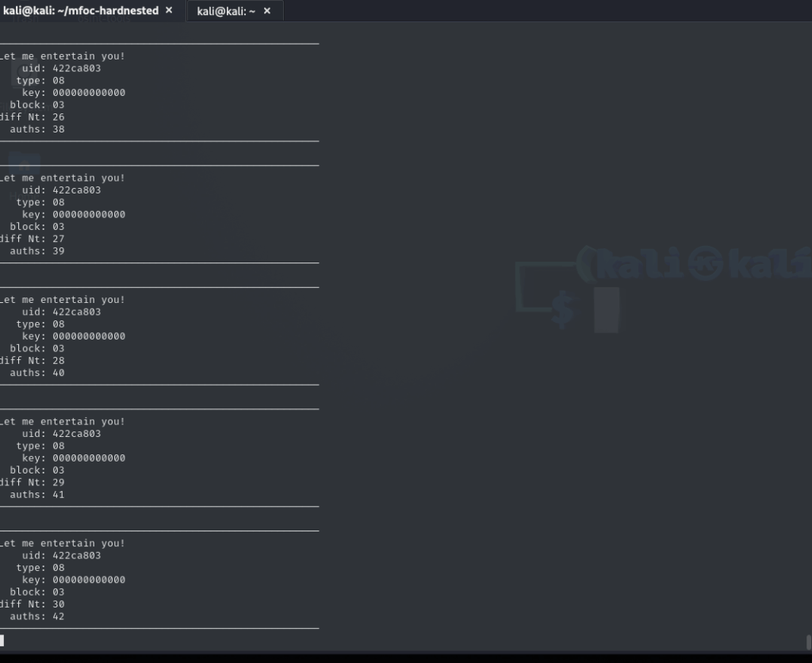Image resolution: width=812 pixels, height=663 pixels.
Task: Click the 'auths: 38' line
Action: pos(36,129)
